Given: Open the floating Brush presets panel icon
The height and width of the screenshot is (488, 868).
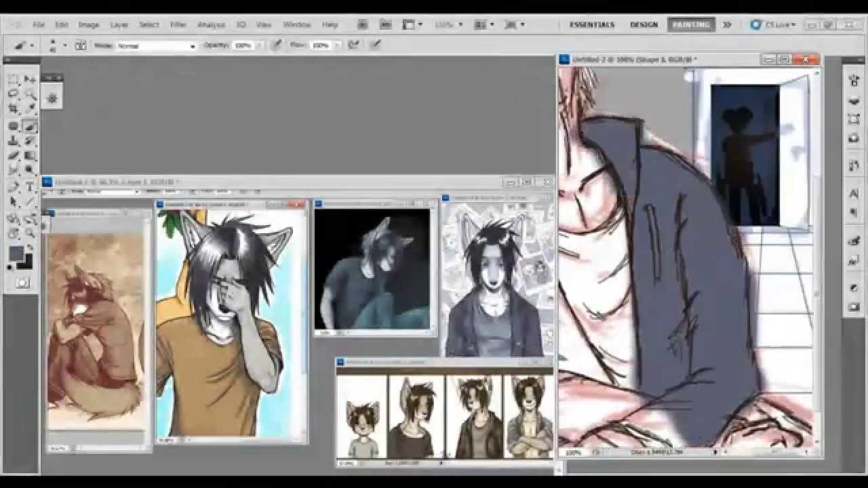Looking at the screenshot, I should tap(52, 98).
